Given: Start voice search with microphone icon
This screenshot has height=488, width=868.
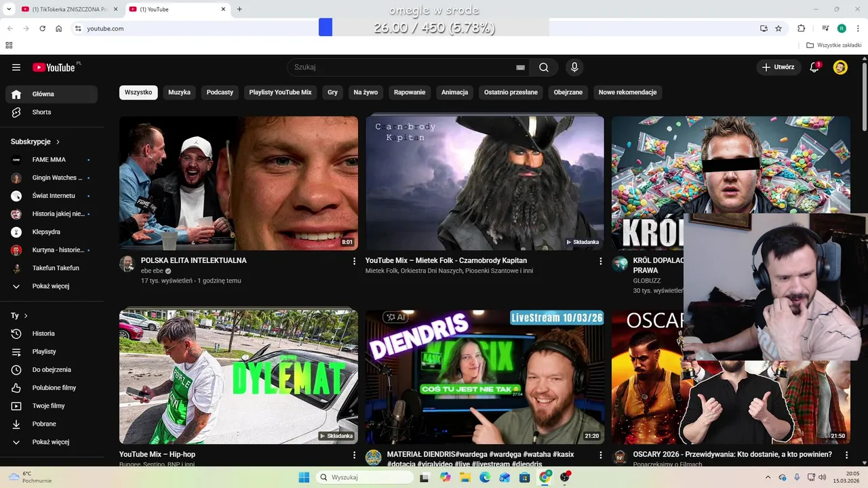Looking at the screenshot, I should 574,67.
